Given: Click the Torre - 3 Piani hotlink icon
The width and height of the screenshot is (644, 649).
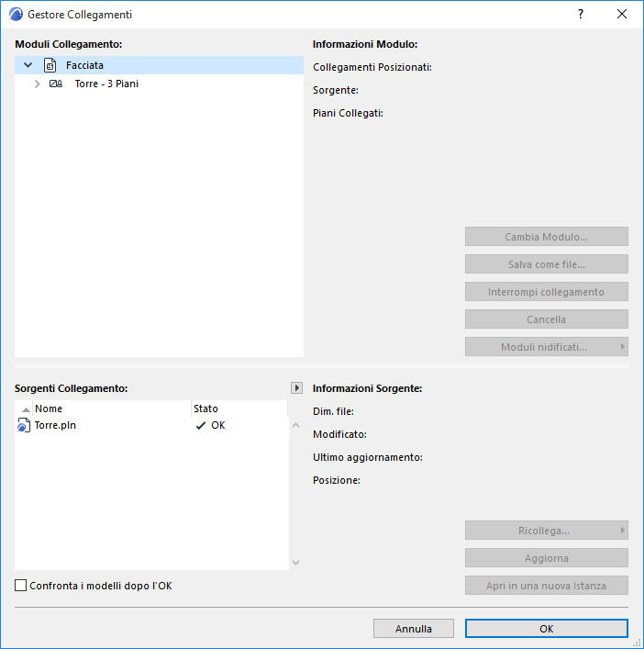Looking at the screenshot, I should coord(56,84).
